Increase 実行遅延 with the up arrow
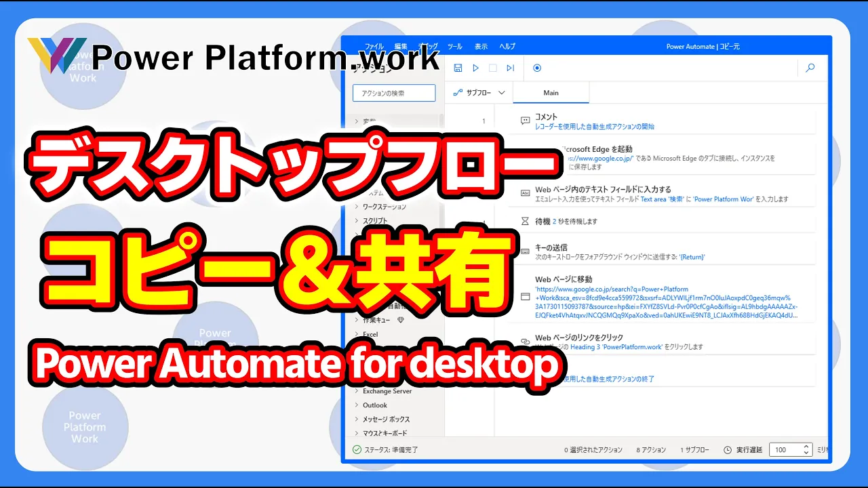The width and height of the screenshot is (868, 488). [x=806, y=447]
